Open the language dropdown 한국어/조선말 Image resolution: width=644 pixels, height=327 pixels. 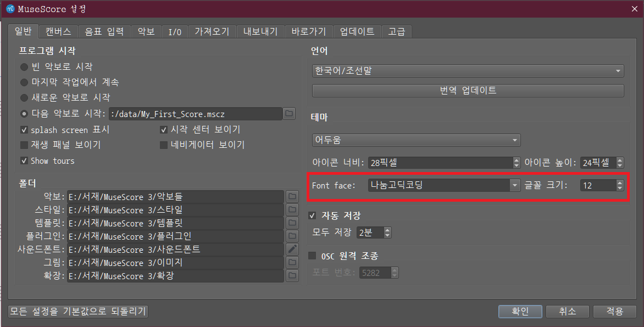click(x=468, y=71)
